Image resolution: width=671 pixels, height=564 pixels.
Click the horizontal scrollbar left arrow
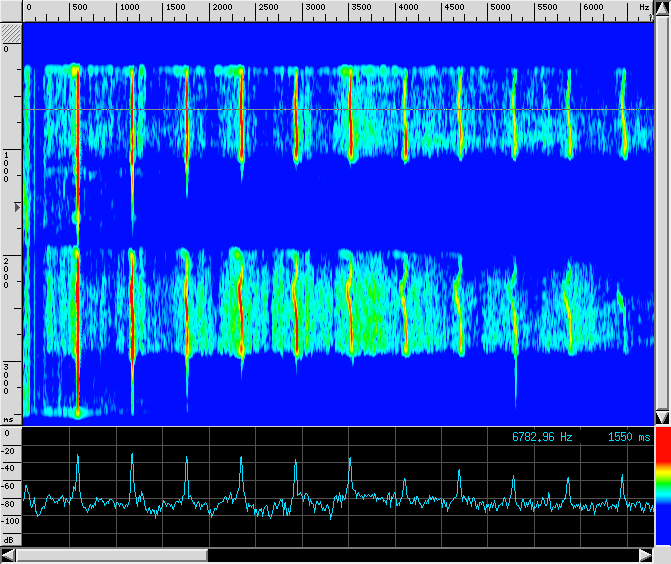point(8,554)
